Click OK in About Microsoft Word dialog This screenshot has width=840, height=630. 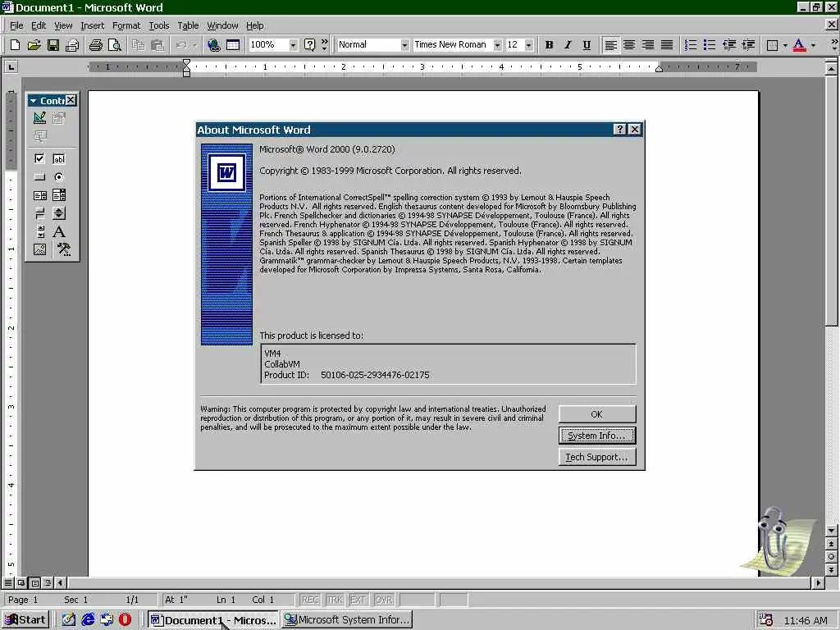pyautogui.click(x=597, y=414)
